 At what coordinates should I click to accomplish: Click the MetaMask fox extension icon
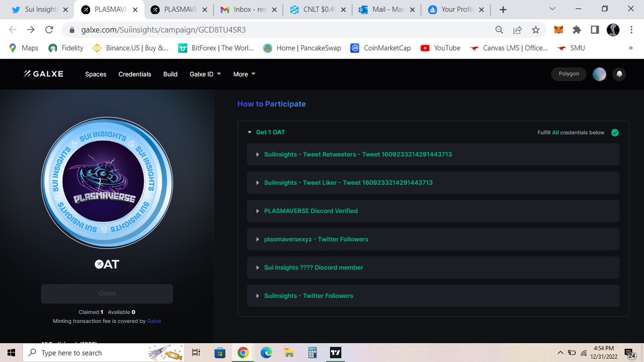[559, 30]
